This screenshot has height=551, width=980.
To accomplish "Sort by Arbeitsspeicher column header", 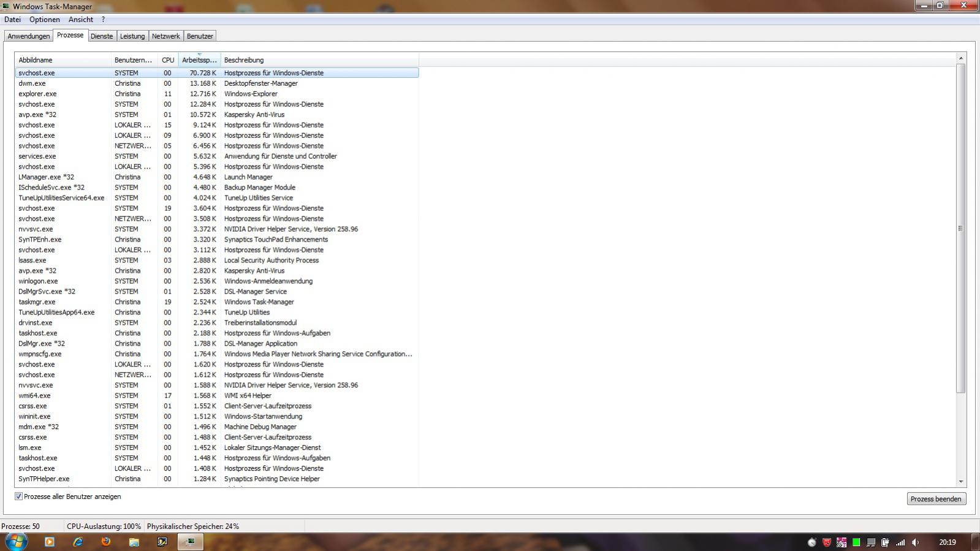I will point(199,60).
